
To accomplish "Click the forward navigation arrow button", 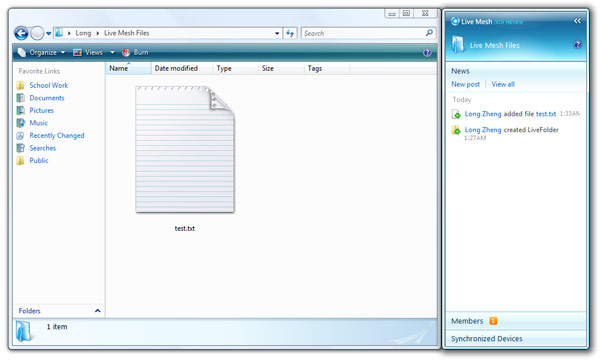I will (37, 33).
